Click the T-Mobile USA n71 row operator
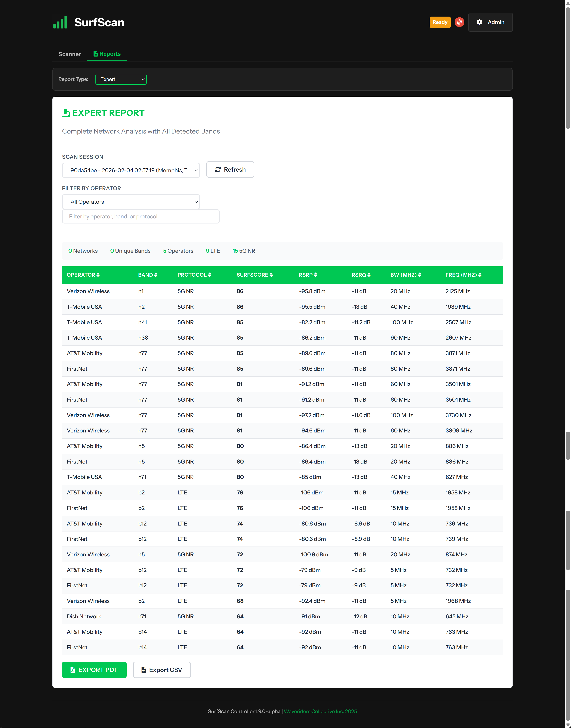Viewport: 571px width, 728px height. tap(84, 477)
